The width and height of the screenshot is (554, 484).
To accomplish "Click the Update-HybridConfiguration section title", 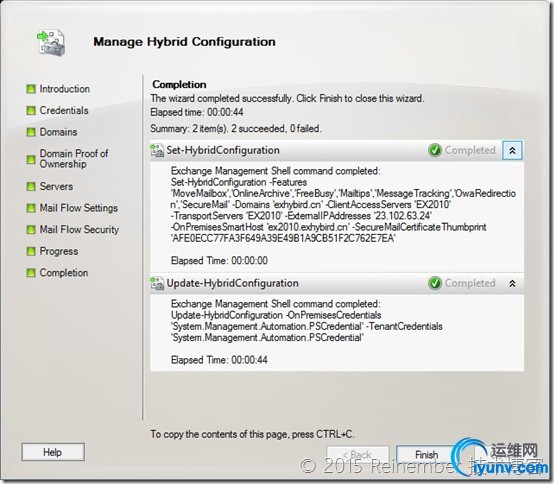I will [232, 283].
